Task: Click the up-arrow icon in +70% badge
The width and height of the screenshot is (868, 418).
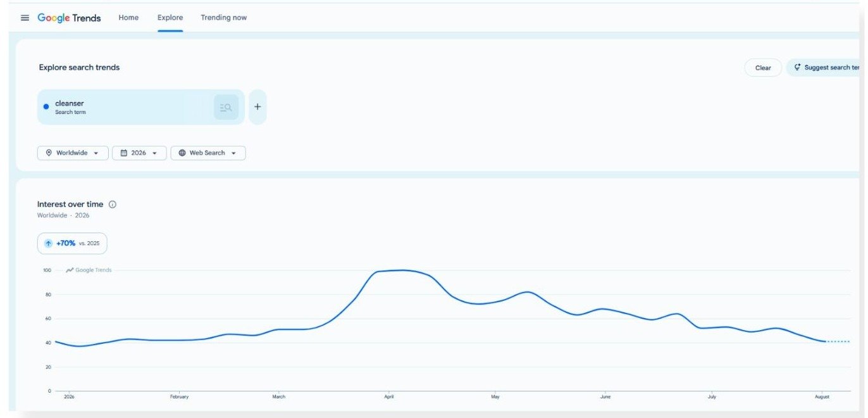Action: [49, 243]
